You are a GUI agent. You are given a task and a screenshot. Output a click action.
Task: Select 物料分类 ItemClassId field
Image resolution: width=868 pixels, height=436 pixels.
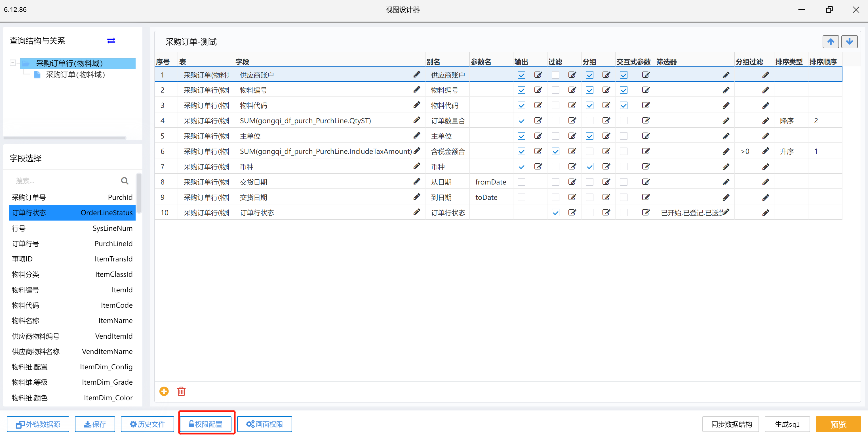pos(72,274)
